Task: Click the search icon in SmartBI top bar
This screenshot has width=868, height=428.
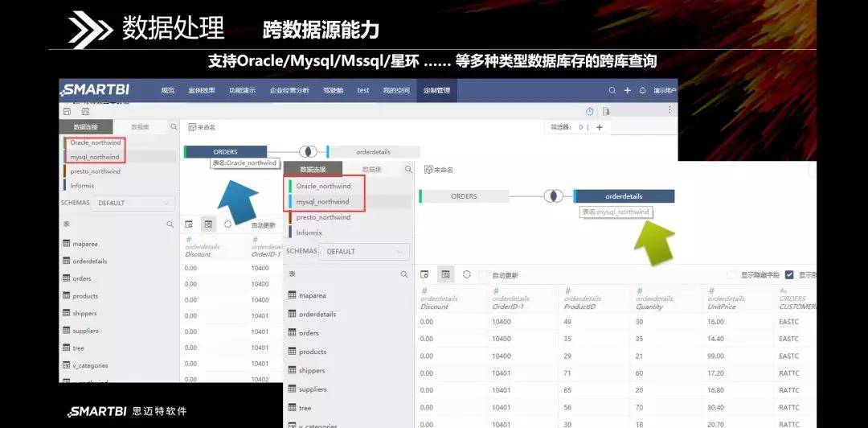Action: click(x=612, y=90)
